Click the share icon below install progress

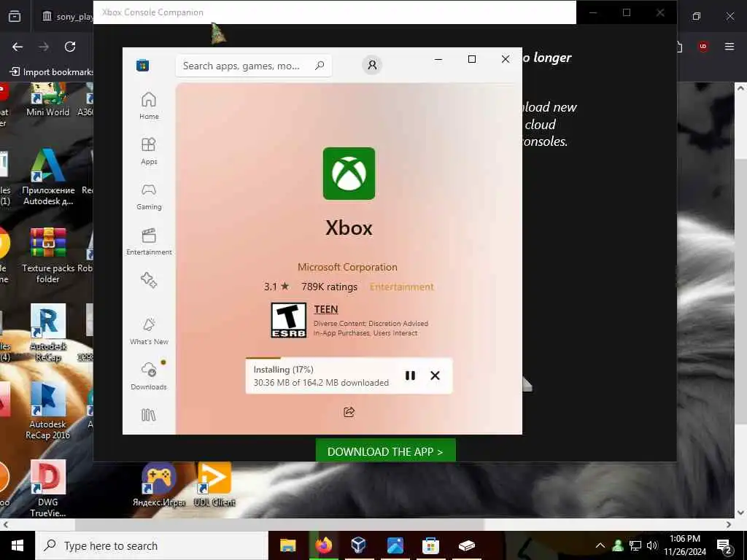pos(349,412)
